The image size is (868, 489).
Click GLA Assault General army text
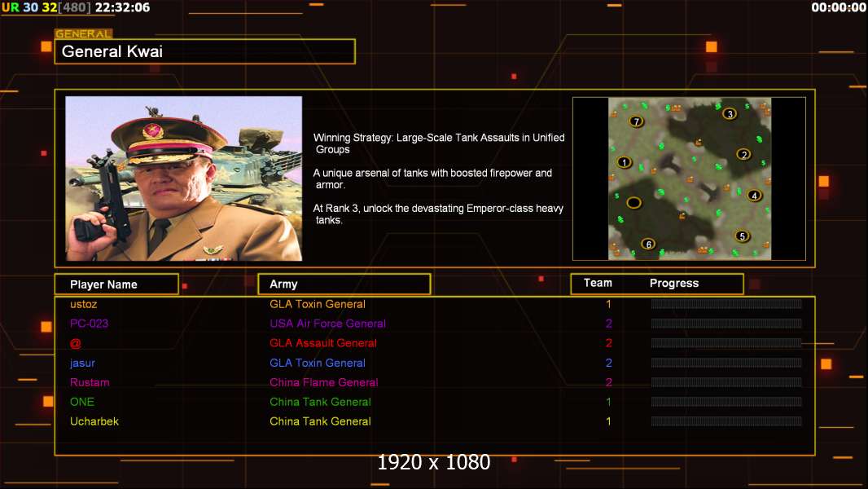click(x=323, y=343)
